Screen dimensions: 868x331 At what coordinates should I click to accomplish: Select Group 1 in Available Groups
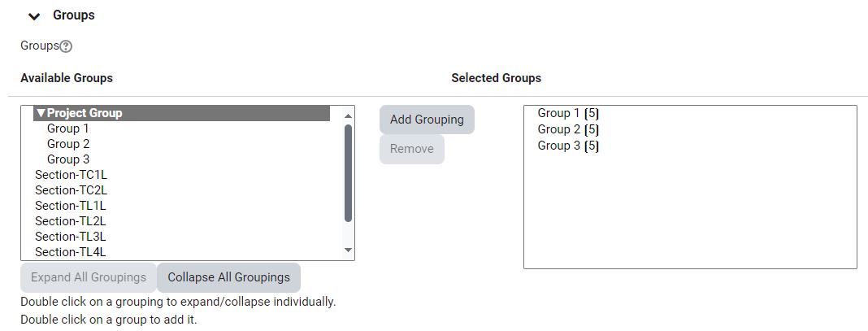[x=68, y=128]
